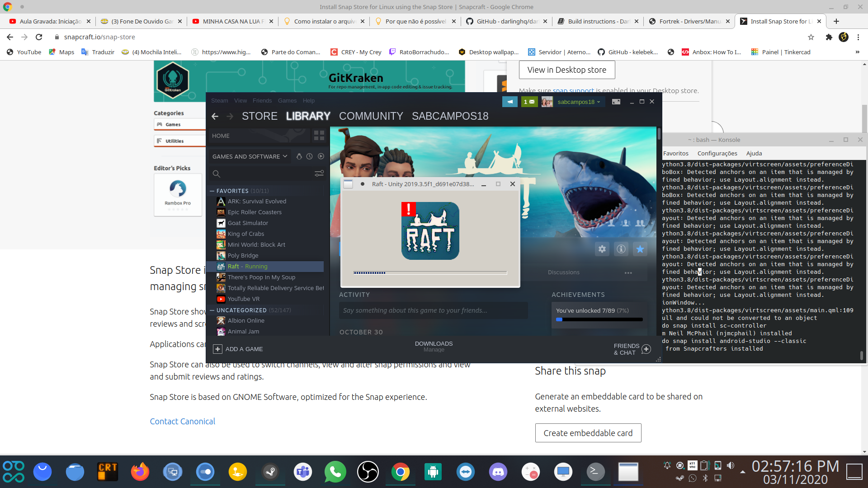The image size is (868, 488).
Task: Open Friends & Chat in Steam
Action: tap(632, 349)
